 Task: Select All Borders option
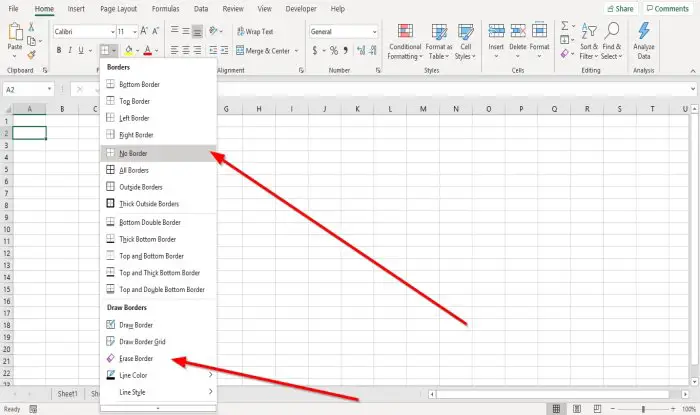158,170
